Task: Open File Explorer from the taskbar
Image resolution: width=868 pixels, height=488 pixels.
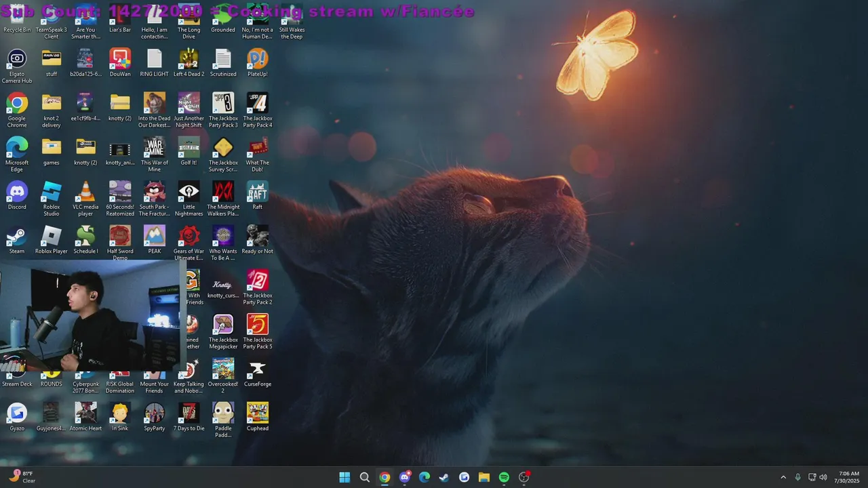Action: click(x=484, y=477)
